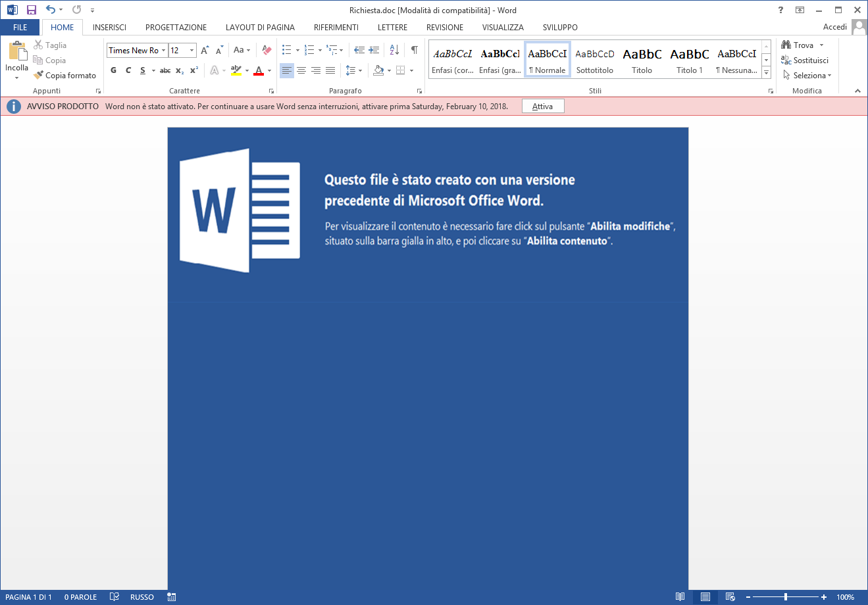Apply text effects with the outlined A icon
The width and height of the screenshot is (868, 605).
tap(215, 70)
